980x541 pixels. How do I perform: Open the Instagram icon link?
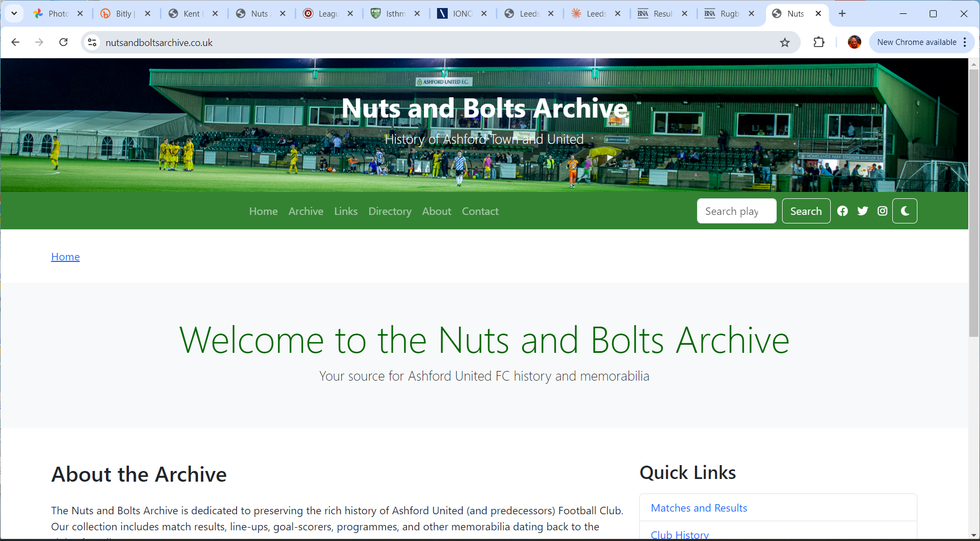point(882,211)
